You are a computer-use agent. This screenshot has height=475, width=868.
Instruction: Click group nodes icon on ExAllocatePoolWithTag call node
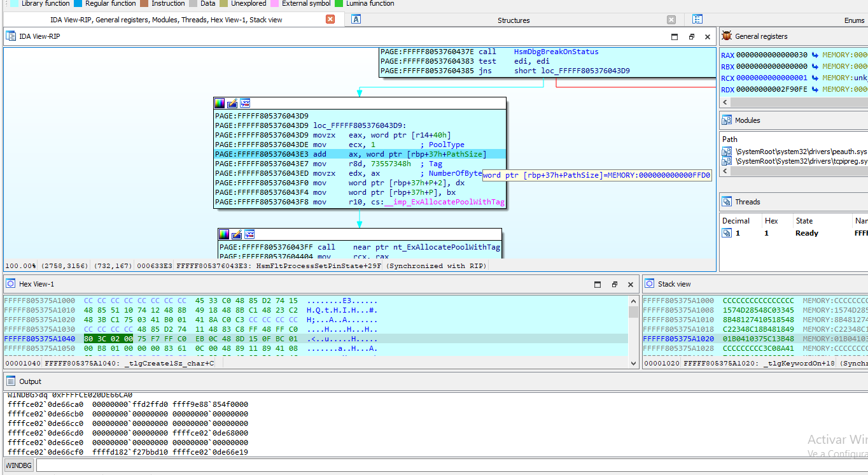click(x=249, y=234)
